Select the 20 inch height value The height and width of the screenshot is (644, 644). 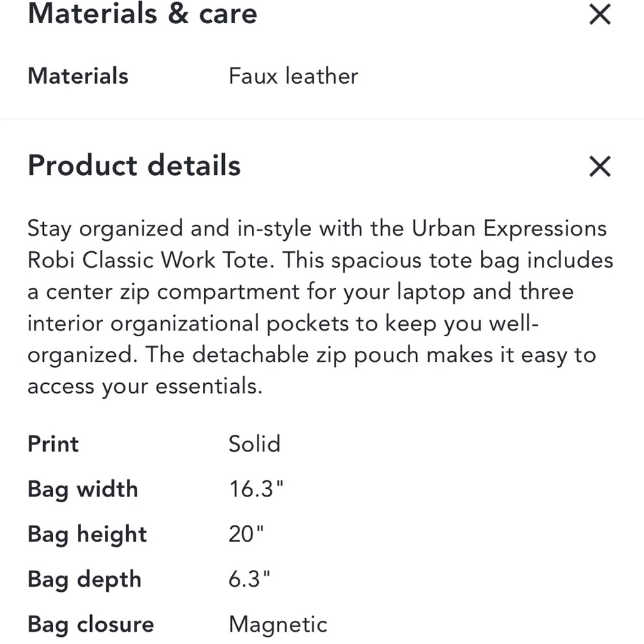coord(245,534)
